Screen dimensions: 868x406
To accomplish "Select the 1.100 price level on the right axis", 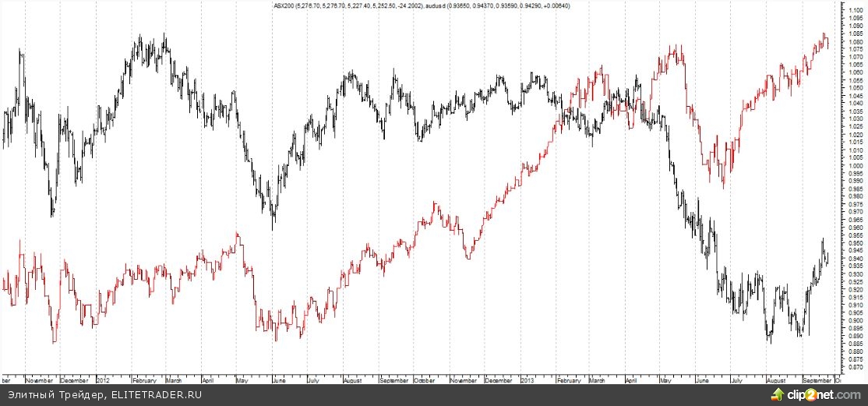I will click(x=854, y=10).
